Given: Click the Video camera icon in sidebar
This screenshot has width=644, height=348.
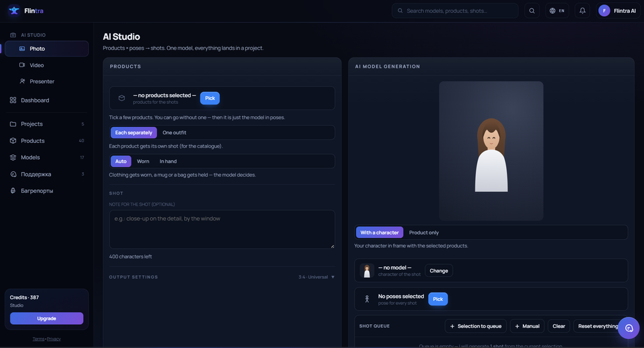Looking at the screenshot, I should (22, 65).
